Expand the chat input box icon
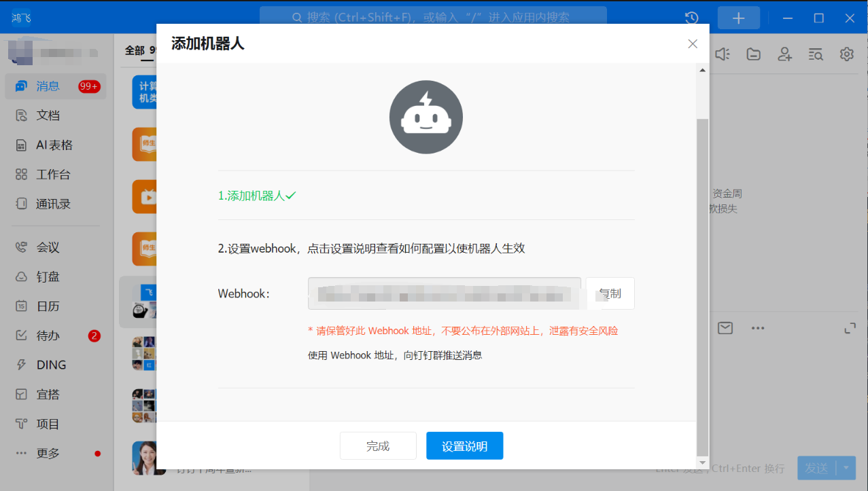 point(850,328)
